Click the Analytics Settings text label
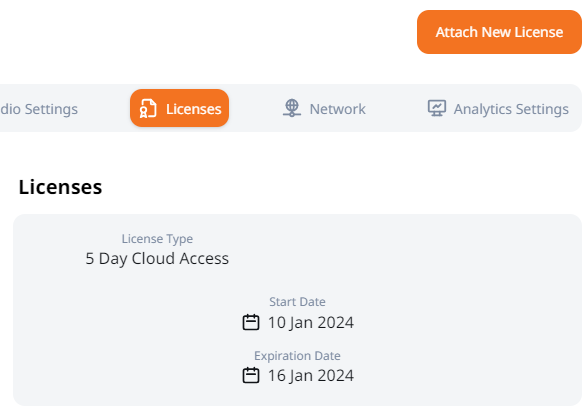588x412 pixels. [511, 109]
